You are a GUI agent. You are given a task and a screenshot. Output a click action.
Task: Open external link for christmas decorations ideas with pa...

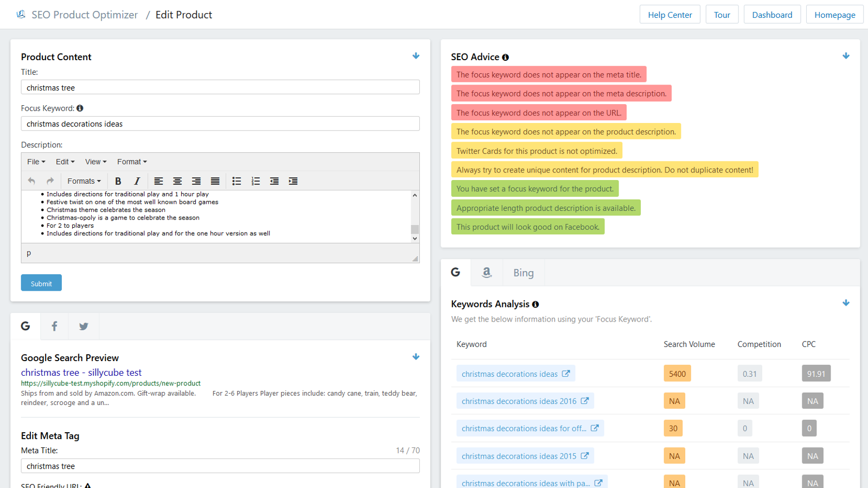(598, 483)
